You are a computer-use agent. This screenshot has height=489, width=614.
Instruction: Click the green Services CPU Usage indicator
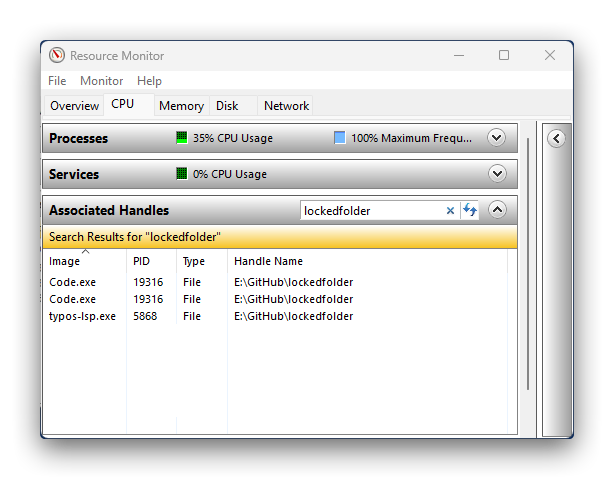(182, 173)
